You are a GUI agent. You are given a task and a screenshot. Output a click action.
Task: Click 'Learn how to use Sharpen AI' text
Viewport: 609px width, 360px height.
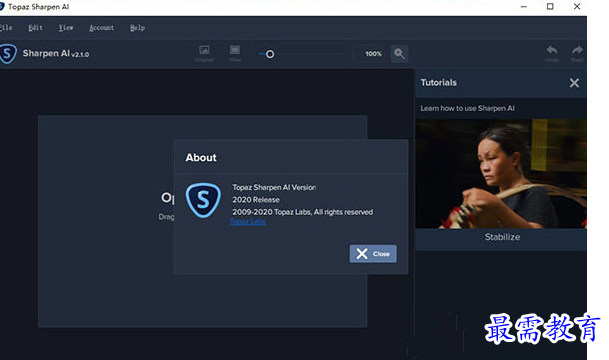467,108
